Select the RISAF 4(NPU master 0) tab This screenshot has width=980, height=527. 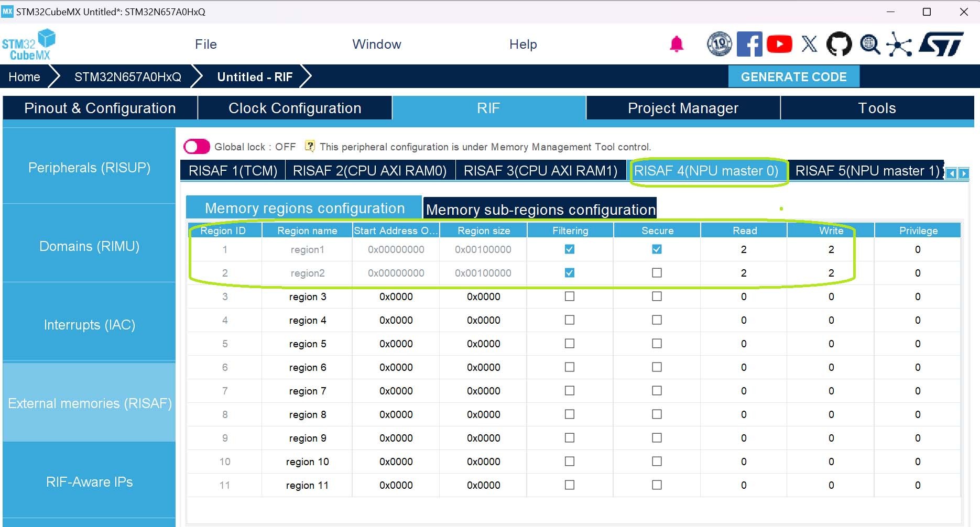coord(706,171)
